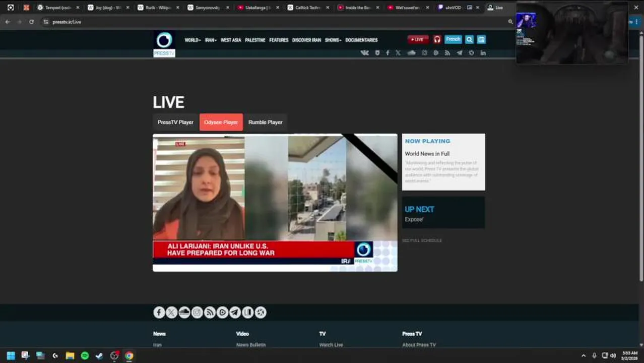Open the Windows Start menu

11,355
